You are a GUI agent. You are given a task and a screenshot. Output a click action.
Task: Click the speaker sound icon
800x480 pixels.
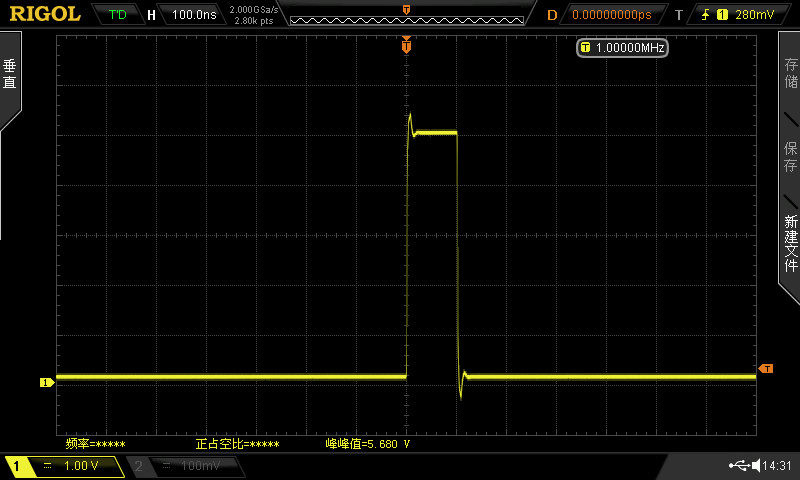[x=757, y=465]
